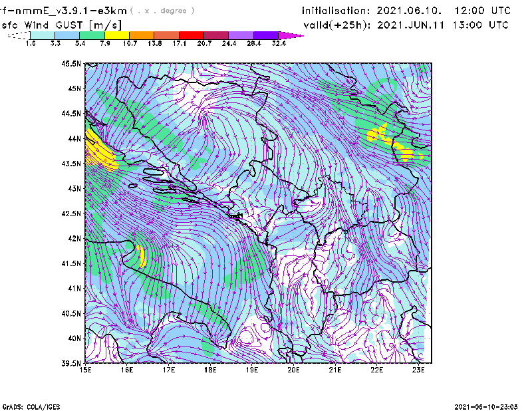The image size is (532, 411).
Task: Click legend value 24.4
Action: [x=229, y=43]
